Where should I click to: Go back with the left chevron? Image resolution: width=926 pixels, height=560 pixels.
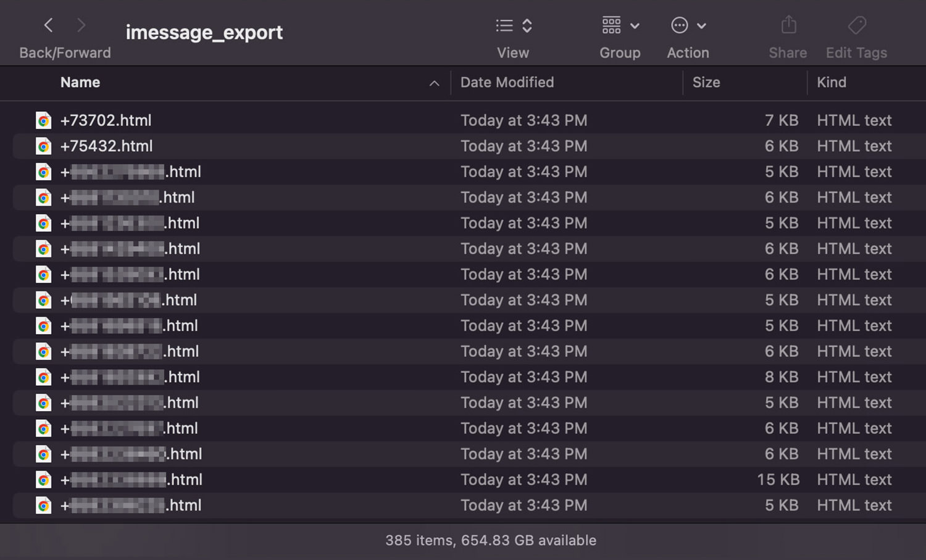pos(49,25)
